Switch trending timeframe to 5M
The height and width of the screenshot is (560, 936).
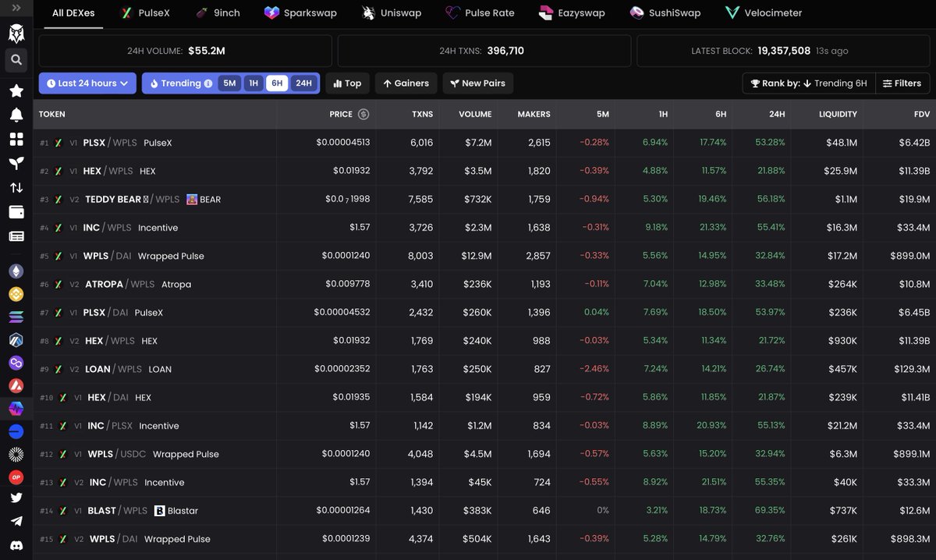[229, 83]
